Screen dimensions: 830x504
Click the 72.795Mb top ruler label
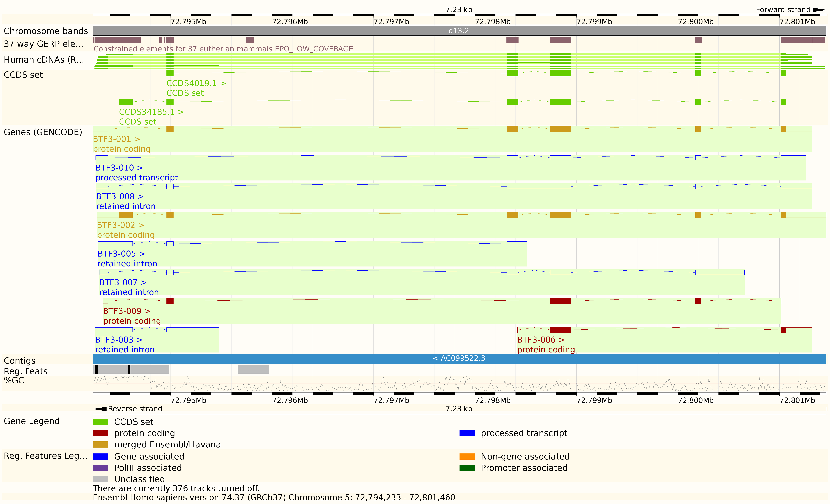coord(188,22)
